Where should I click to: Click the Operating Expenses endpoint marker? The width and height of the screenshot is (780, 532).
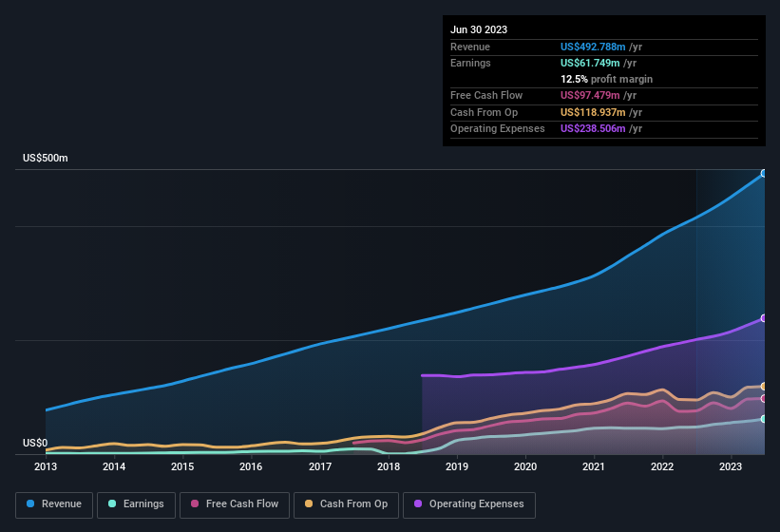tap(764, 318)
